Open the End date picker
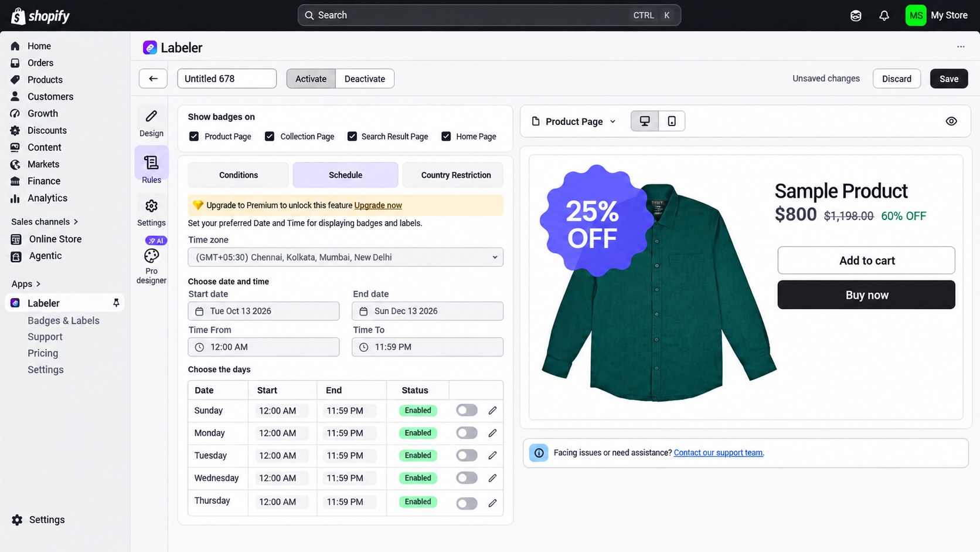Image resolution: width=980 pixels, height=552 pixels. point(428,311)
